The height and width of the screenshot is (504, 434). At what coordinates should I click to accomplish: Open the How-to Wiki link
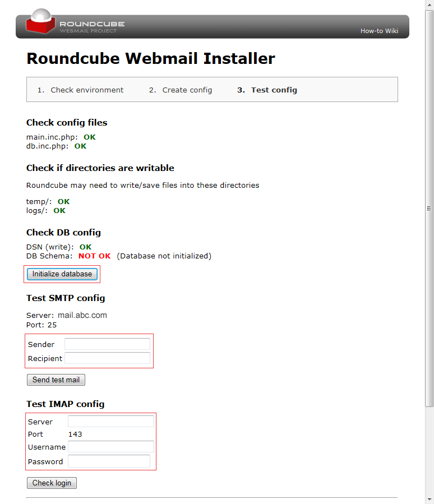379,31
